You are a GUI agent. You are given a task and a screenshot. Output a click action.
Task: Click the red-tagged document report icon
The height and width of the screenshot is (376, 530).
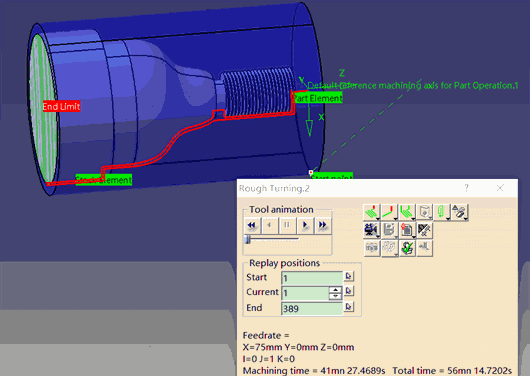pos(407,230)
